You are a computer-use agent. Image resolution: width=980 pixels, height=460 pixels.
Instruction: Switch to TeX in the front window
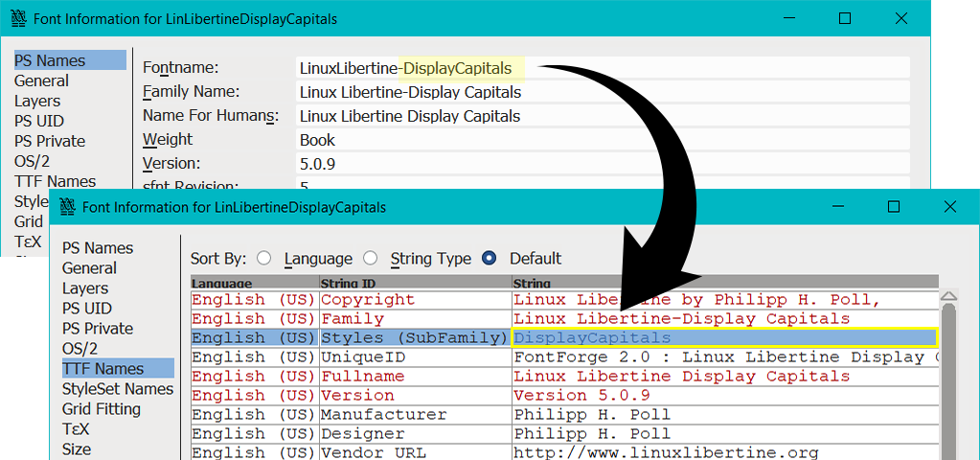(76, 429)
